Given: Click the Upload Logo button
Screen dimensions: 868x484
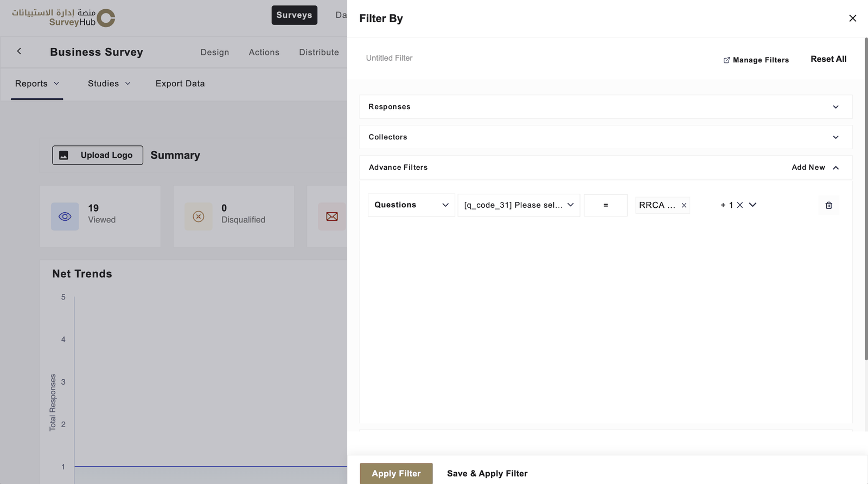Looking at the screenshot, I should click(98, 155).
